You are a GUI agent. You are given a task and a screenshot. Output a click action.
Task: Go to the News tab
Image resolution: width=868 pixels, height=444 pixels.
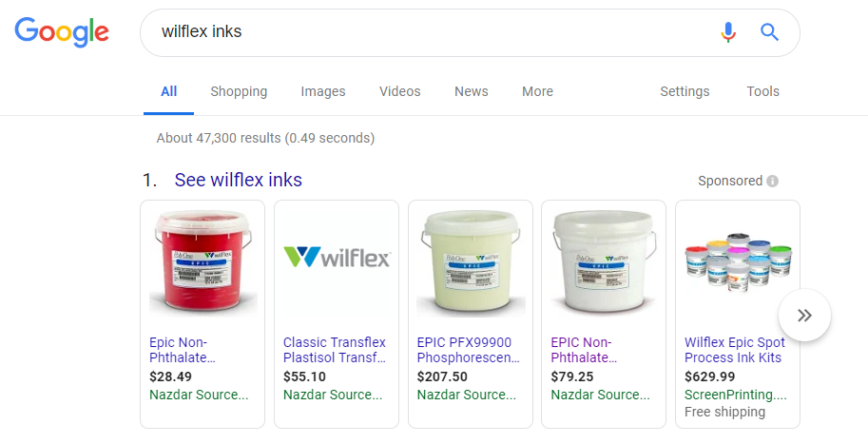coord(472,91)
